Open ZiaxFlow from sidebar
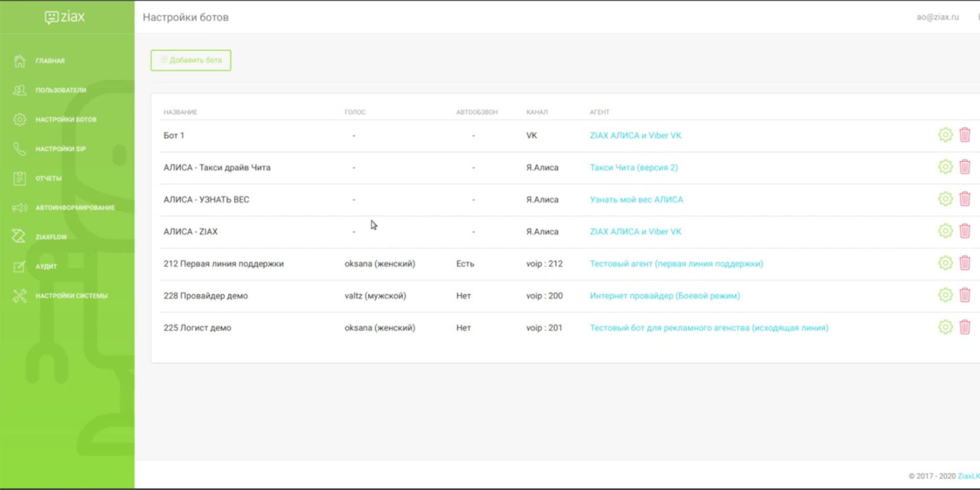The height and width of the screenshot is (490, 980). [51, 237]
